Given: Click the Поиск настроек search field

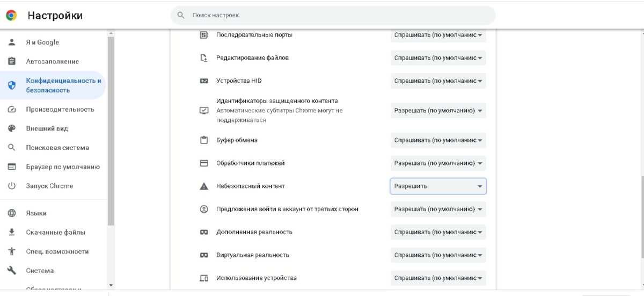Looking at the screenshot, I should pyautogui.click(x=333, y=16).
